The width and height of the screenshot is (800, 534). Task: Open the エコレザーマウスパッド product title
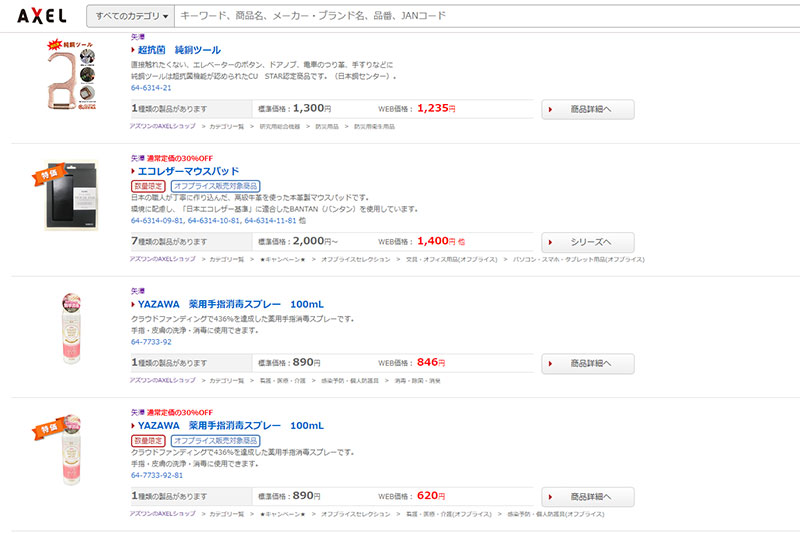[188, 171]
